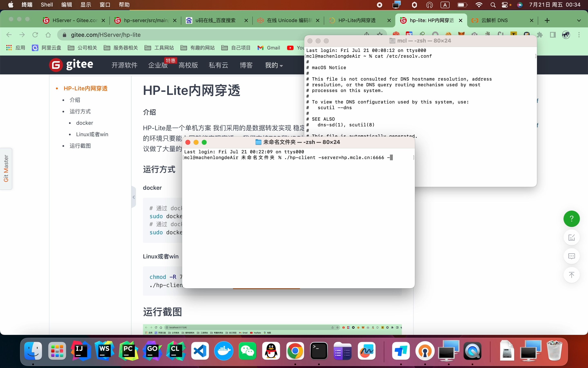The width and height of the screenshot is (588, 368).
Task: Open the Chrome profile avatar
Action: tap(566, 35)
